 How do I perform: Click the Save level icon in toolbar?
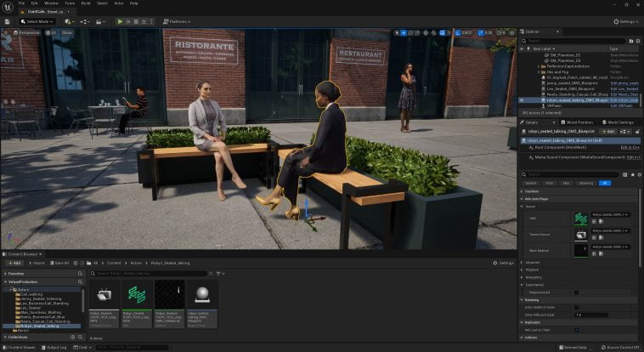pyautogui.click(x=7, y=21)
